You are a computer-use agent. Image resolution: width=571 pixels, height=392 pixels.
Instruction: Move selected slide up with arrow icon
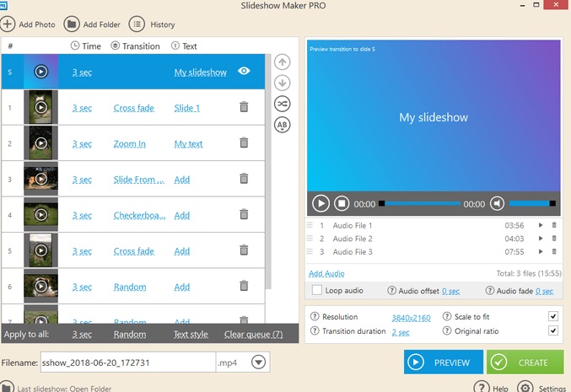click(283, 62)
